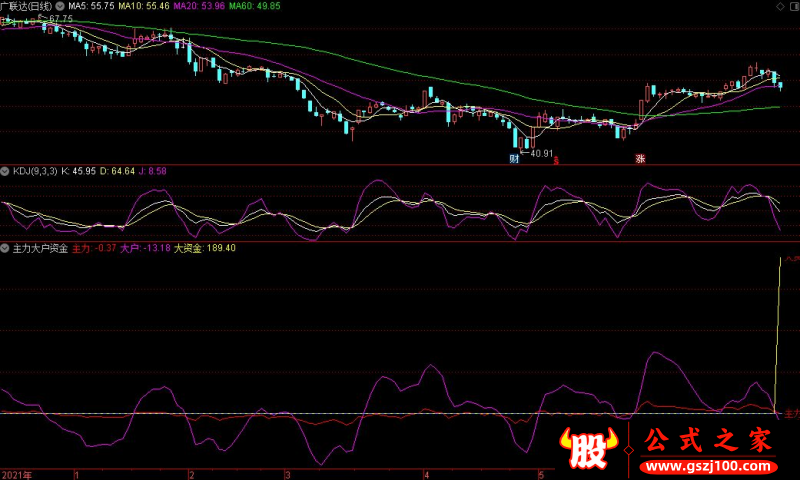
Task: Expand the KDJ(9,3,3) indicator dropdown arrow
Action: [x=5, y=171]
